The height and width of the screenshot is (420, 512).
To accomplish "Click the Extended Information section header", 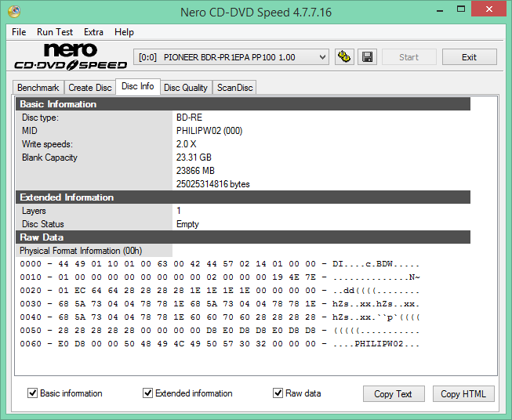I will point(243,197).
